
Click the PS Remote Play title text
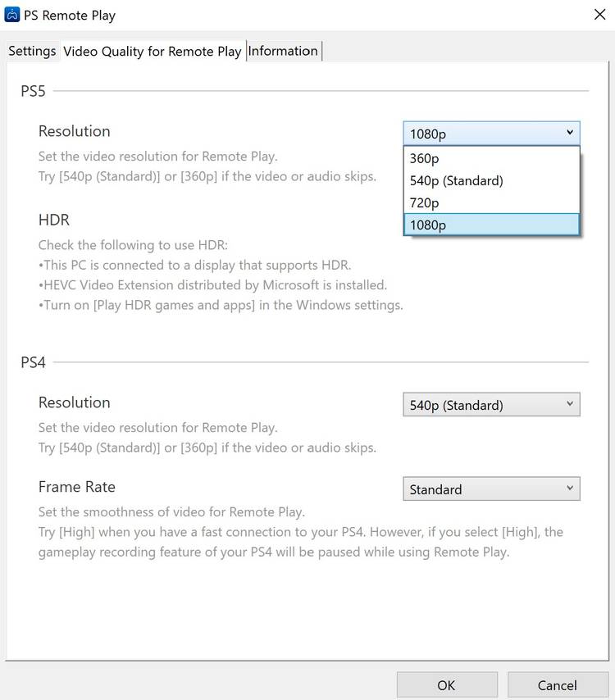70,15
